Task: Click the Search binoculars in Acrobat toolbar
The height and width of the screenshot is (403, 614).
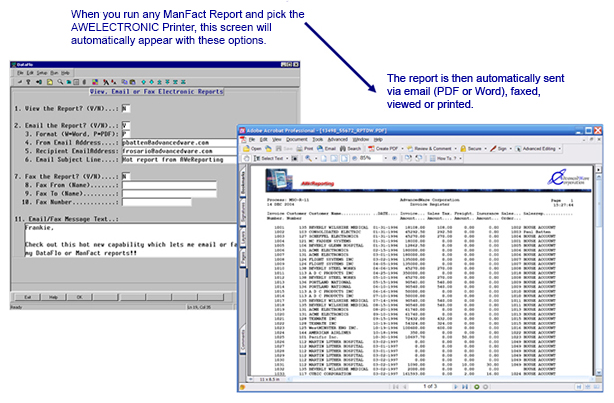Action: pyautogui.click(x=350, y=148)
